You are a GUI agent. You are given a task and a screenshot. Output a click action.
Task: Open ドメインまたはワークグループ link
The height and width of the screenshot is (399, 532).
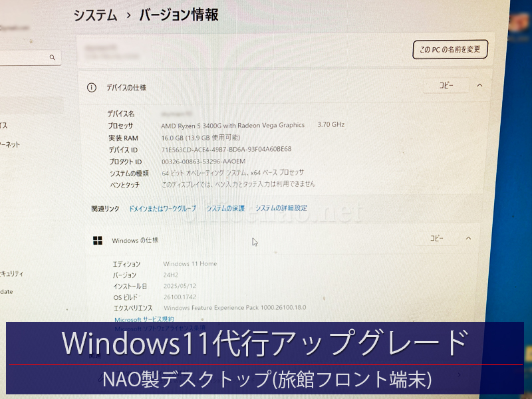tap(162, 208)
